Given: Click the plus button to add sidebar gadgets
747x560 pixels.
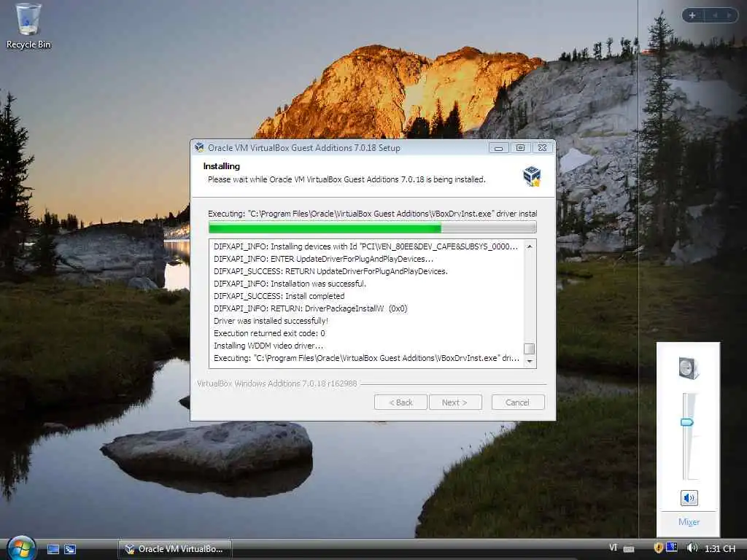Looking at the screenshot, I should [692, 15].
